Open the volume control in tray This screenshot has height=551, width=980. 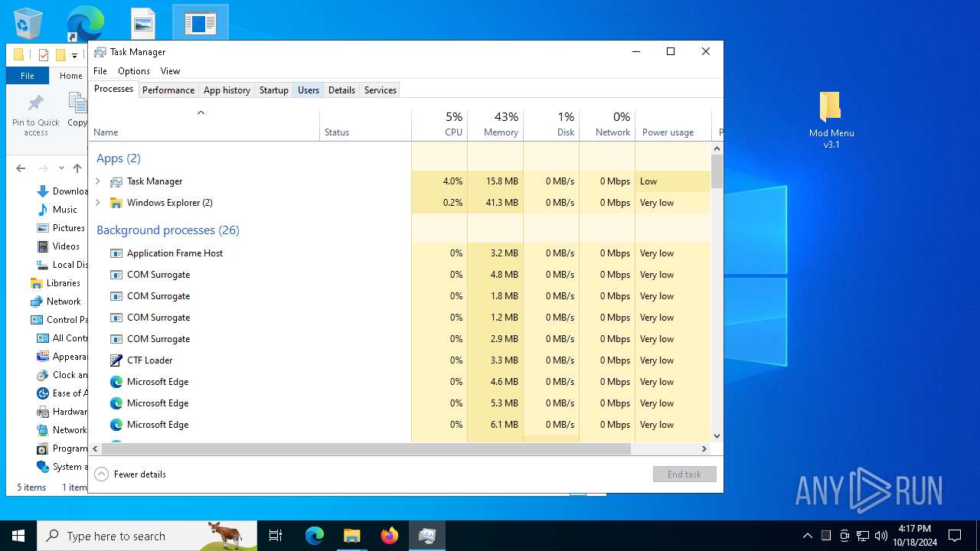click(x=881, y=536)
